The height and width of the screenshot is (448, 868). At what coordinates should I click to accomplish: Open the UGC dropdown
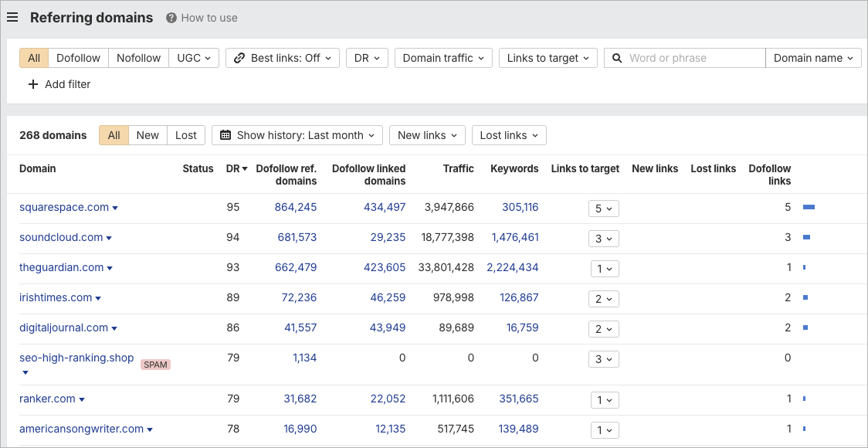coord(194,58)
